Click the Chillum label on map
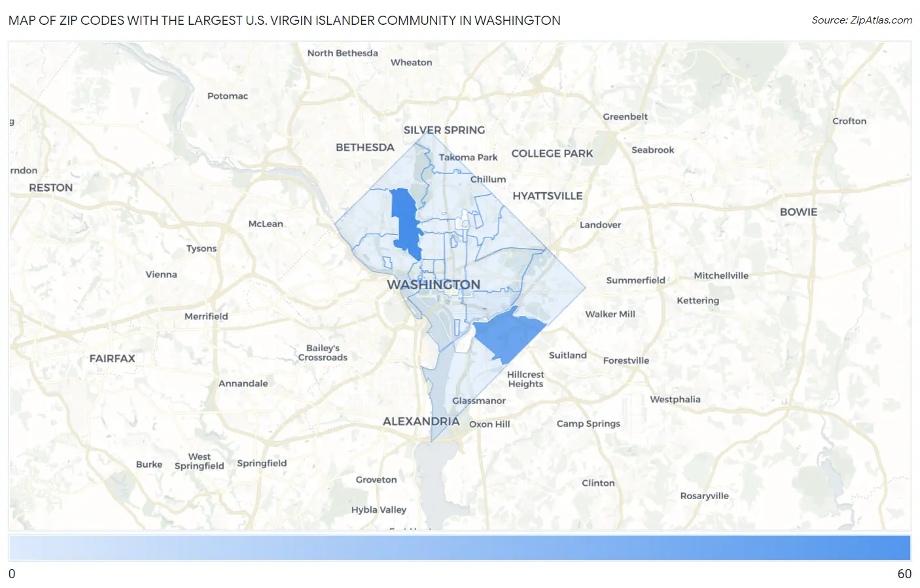This screenshot has width=920, height=588. 488,179
